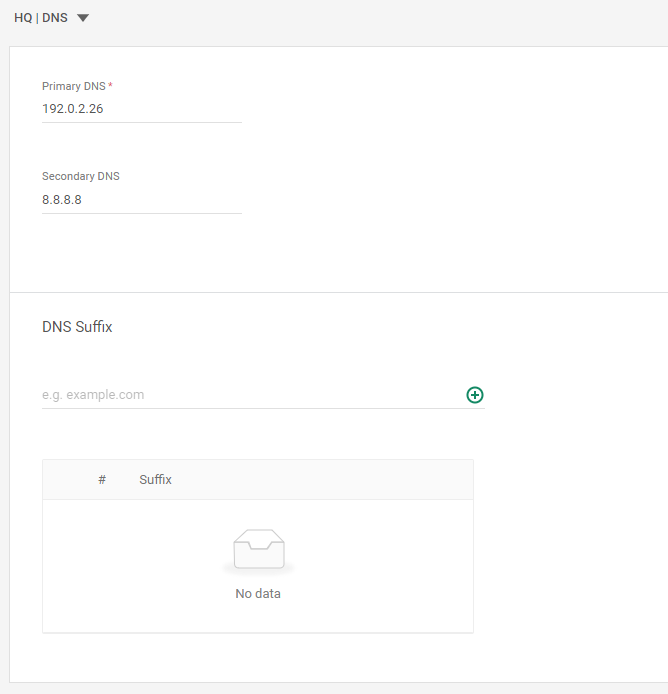Click the DNS Suffix section heading
Screen dimensions: 668x694
[x=77, y=327]
